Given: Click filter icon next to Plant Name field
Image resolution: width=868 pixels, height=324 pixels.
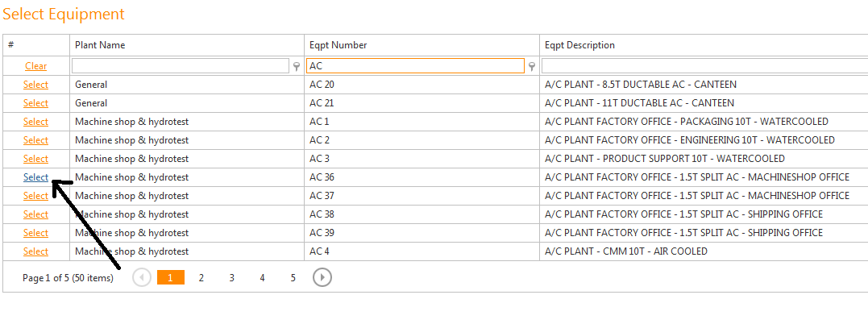Looking at the screenshot, I should (297, 66).
